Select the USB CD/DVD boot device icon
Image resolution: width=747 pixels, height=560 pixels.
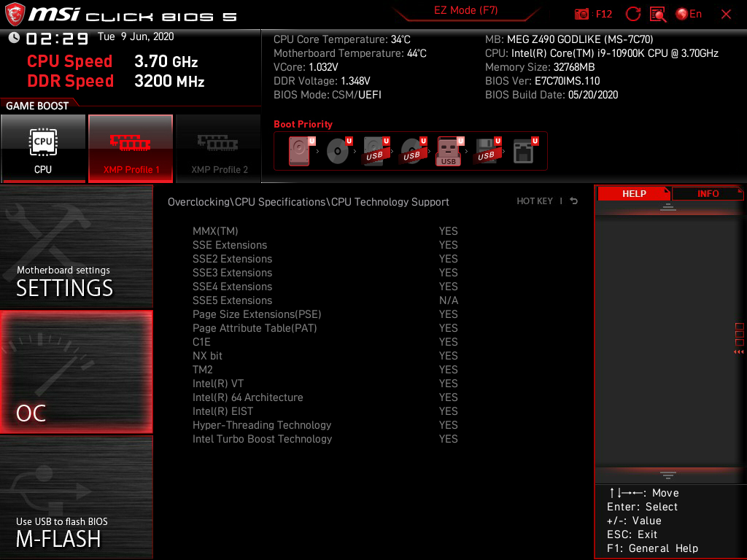(413, 151)
